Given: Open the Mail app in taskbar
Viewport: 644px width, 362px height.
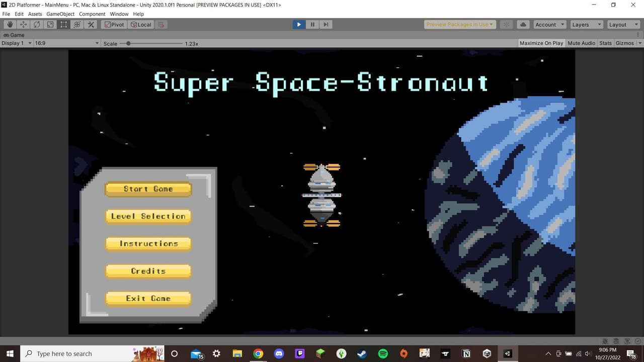Looking at the screenshot, I should pos(197,354).
